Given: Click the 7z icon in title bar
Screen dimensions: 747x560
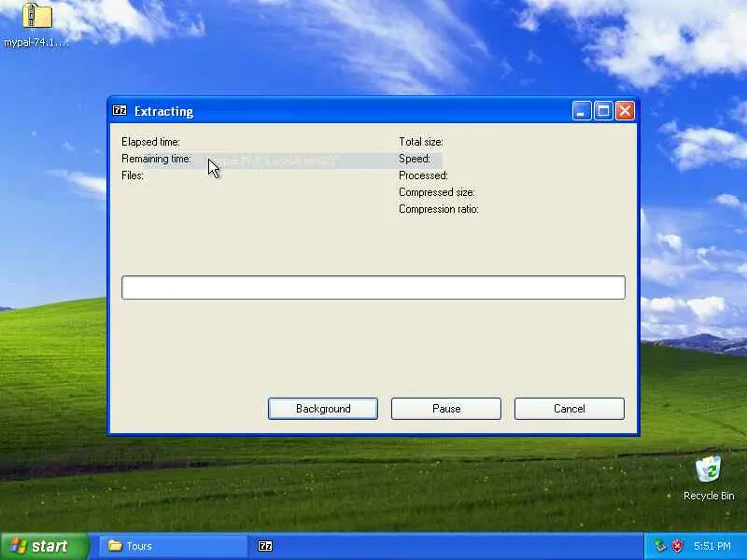Looking at the screenshot, I should coord(120,111).
